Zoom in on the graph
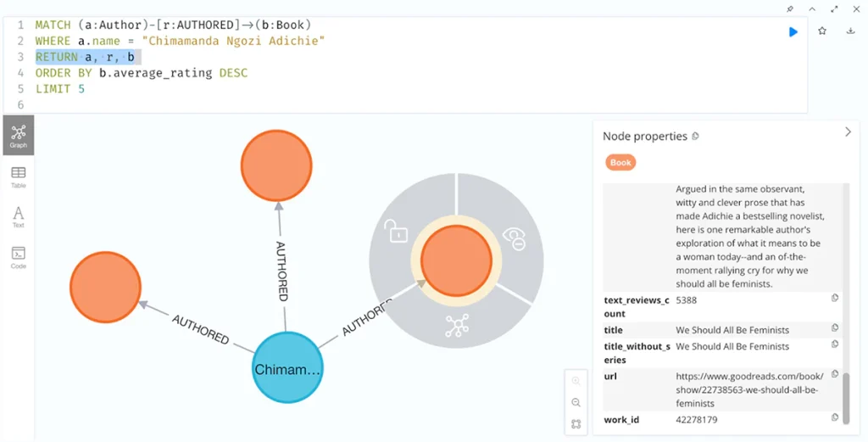Image resolution: width=868 pixels, height=442 pixels. coord(576,382)
